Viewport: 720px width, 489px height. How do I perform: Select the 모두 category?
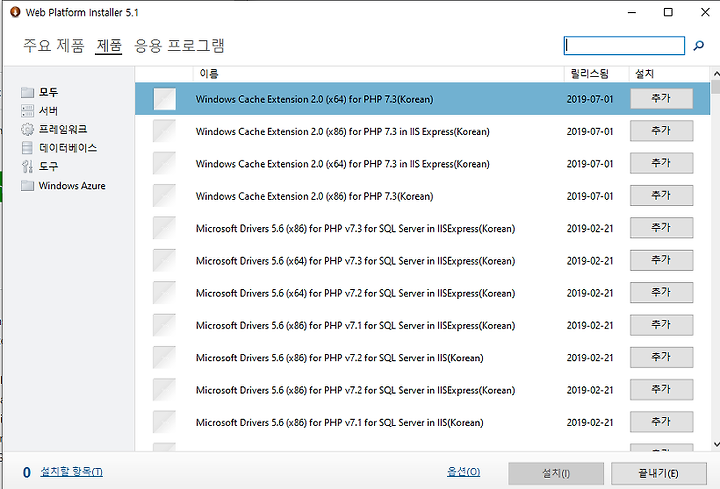48,92
